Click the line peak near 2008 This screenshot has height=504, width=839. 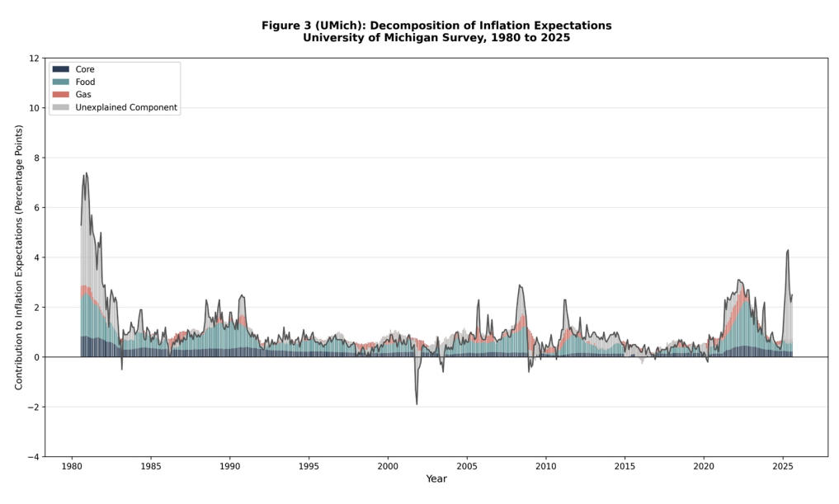point(519,285)
